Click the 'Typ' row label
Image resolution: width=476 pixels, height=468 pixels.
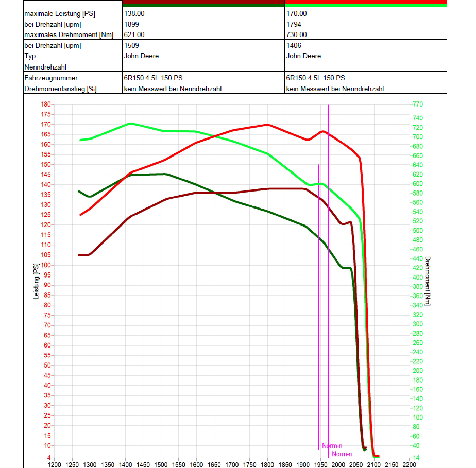29,56
